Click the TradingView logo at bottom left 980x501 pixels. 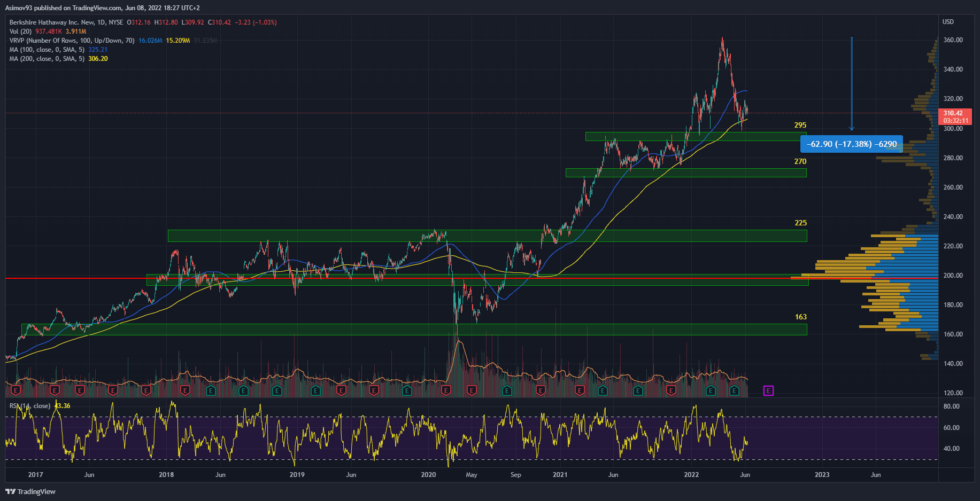(30, 491)
